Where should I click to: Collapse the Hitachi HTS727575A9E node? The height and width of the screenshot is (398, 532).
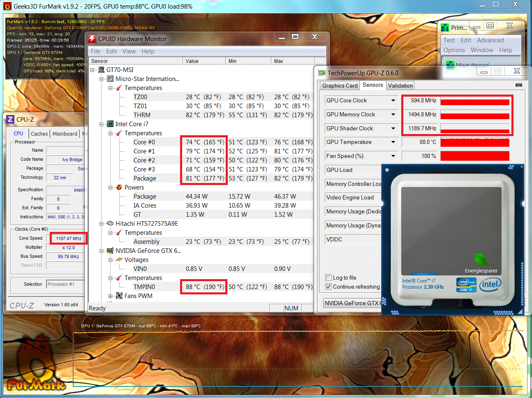coord(102,224)
